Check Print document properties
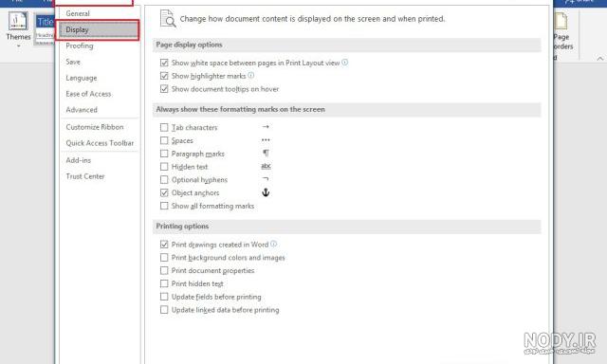Viewport: 607px width, 364px height. [164, 270]
